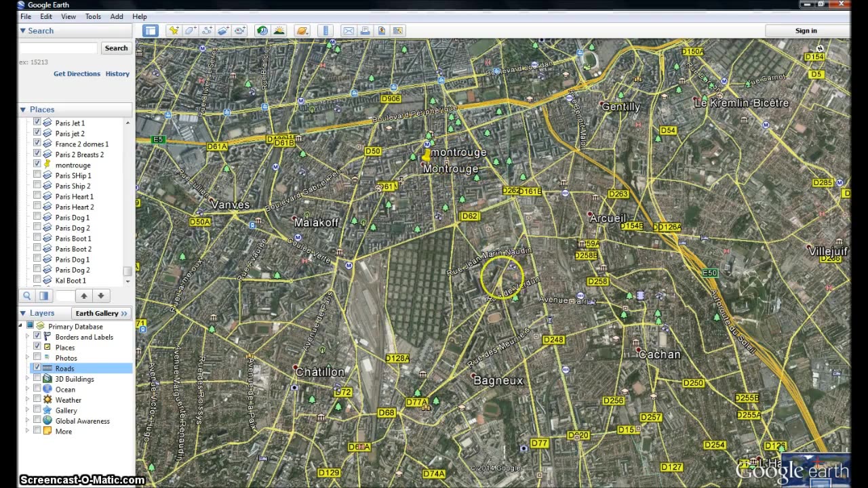The image size is (868, 488).
Task: Print the current view icon
Action: (x=365, y=30)
